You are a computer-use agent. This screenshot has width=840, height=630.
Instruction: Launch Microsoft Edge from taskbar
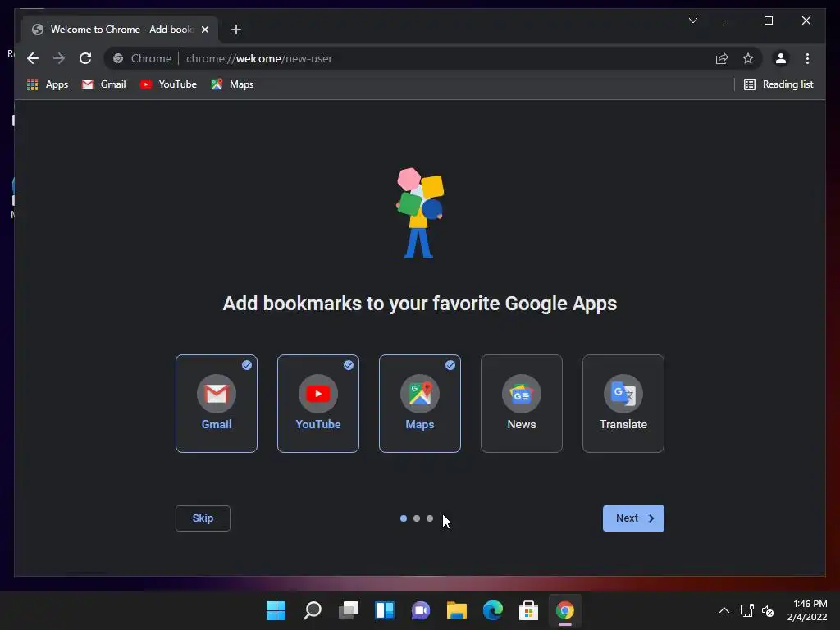click(493, 610)
